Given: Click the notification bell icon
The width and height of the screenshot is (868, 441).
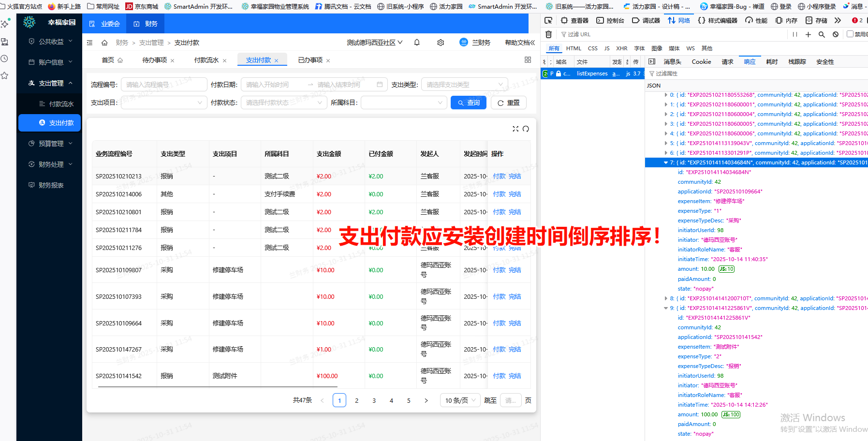Looking at the screenshot, I should (x=417, y=43).
